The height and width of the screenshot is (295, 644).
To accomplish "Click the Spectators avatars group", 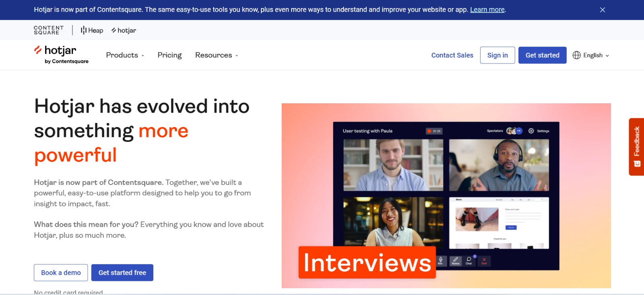I will pos(514,131).
